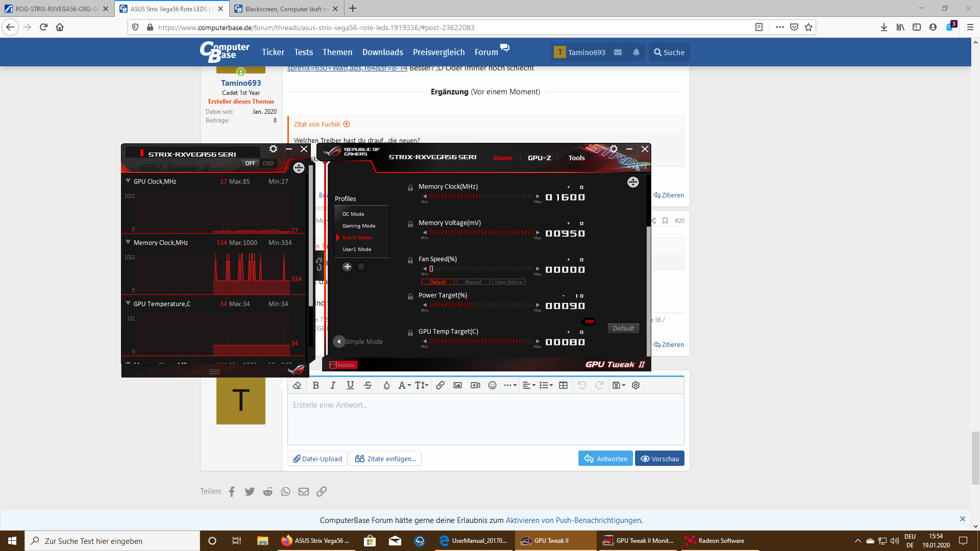Click the lock icon next to Memory Clock
This screenshot has height=551, width=980.
coord(410,188)
